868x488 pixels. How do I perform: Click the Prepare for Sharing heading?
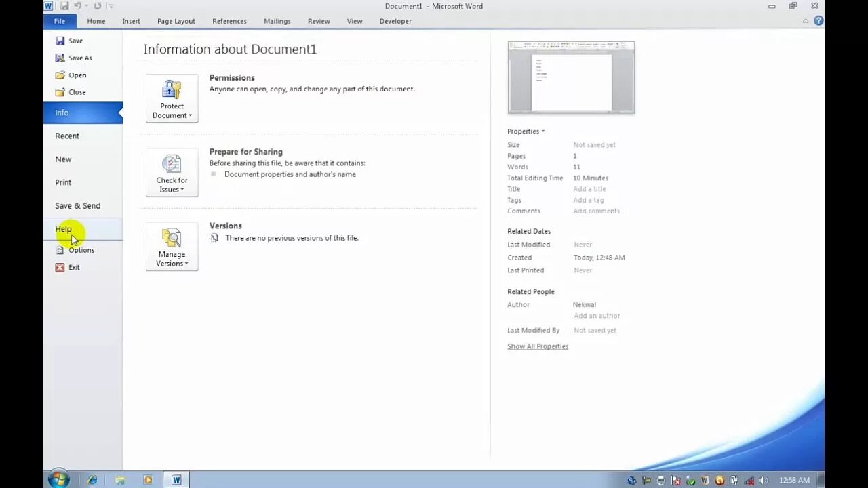tap(246, 152)
